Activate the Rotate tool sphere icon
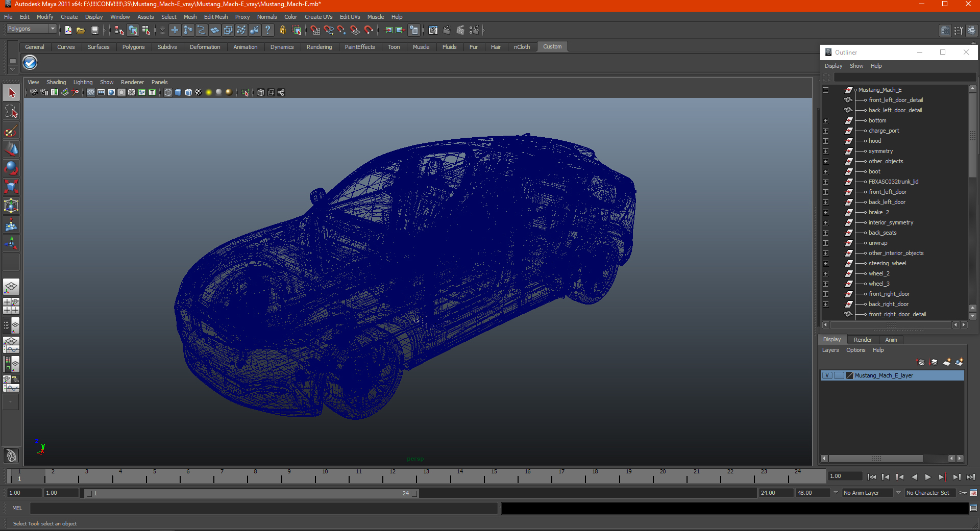The width and height of the screenshot is (980, 531). [11, 168]
